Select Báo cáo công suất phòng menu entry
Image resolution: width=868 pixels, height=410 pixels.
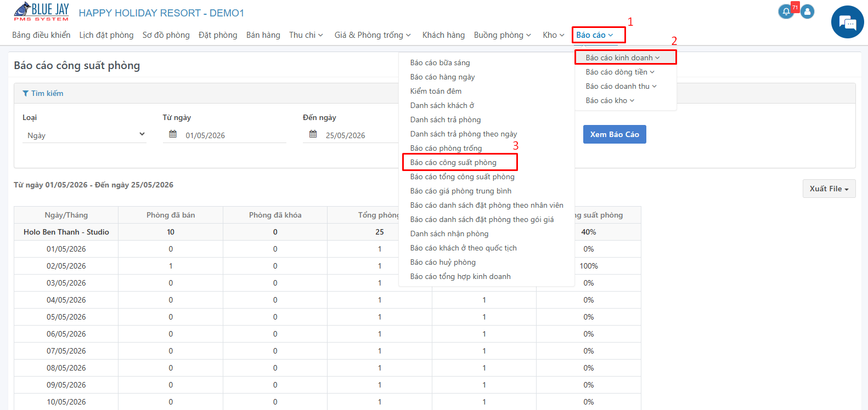tap(453, 162)
